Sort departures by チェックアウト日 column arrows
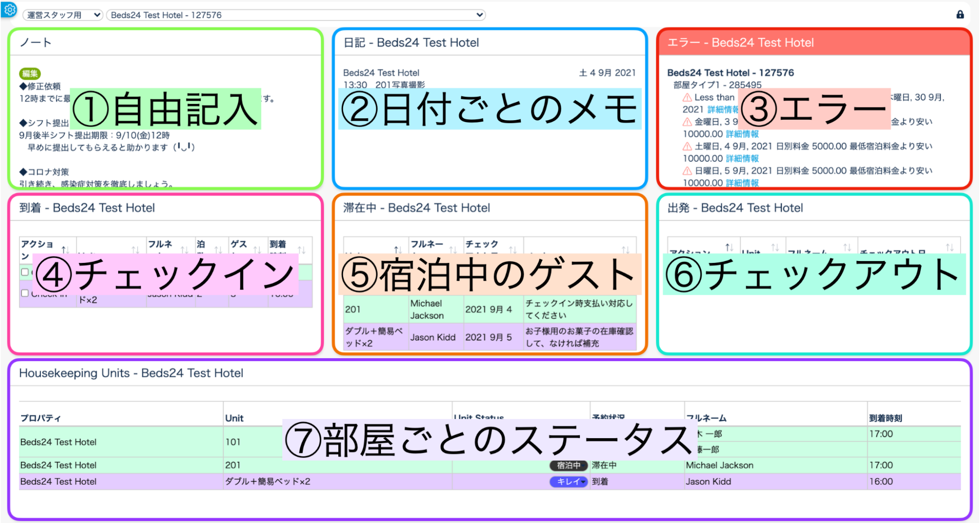Viewport: 980px width, 523px height. 950,247
